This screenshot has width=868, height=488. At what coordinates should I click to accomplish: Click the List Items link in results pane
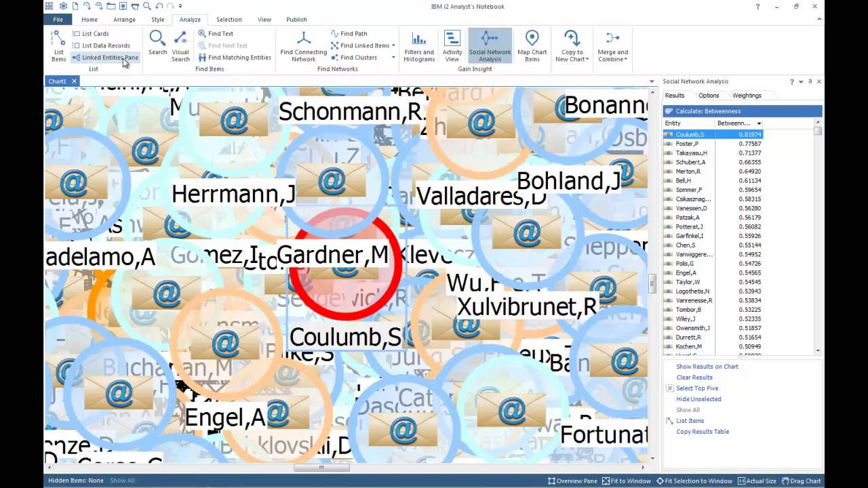click(x=690, y=421)
